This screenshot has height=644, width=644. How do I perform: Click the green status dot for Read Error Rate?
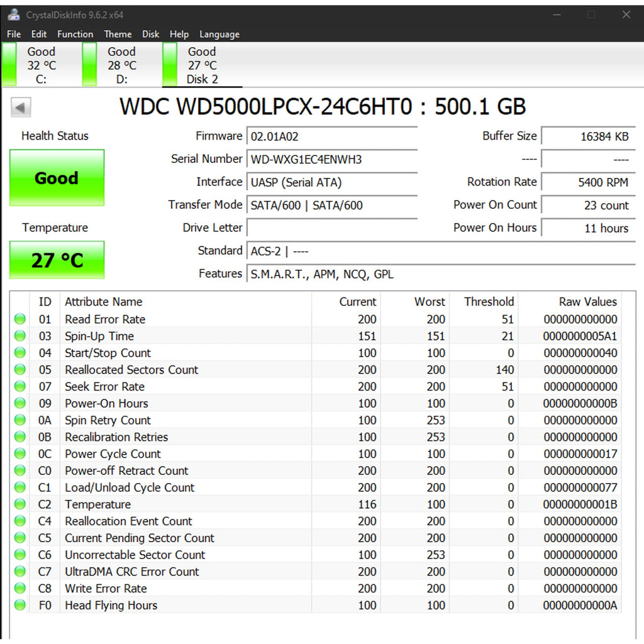pos(19,319)
